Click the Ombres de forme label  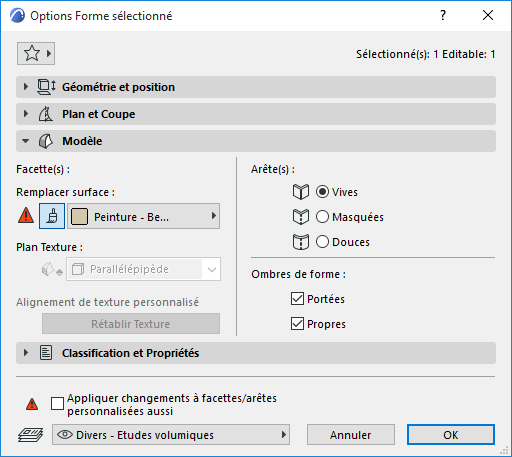[299, 274]
